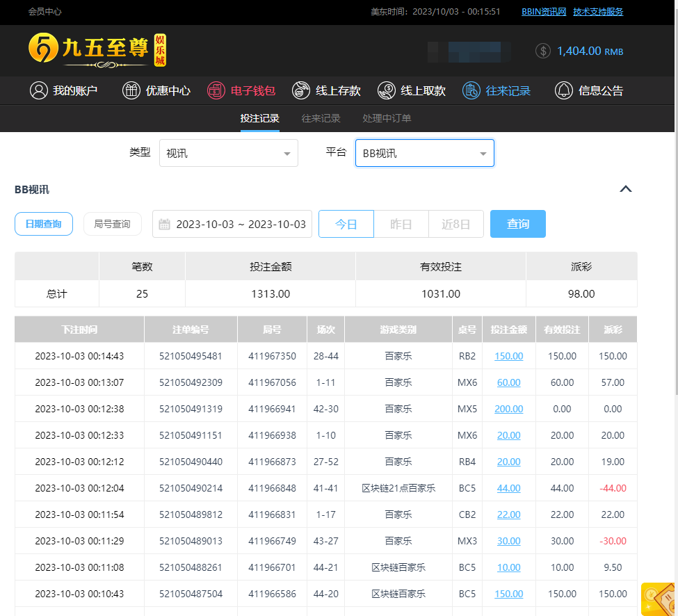Collapse the BB视讯 section chevron
Image resolution: width=678 pixels, height=616 pixels.
click(626, 189)
